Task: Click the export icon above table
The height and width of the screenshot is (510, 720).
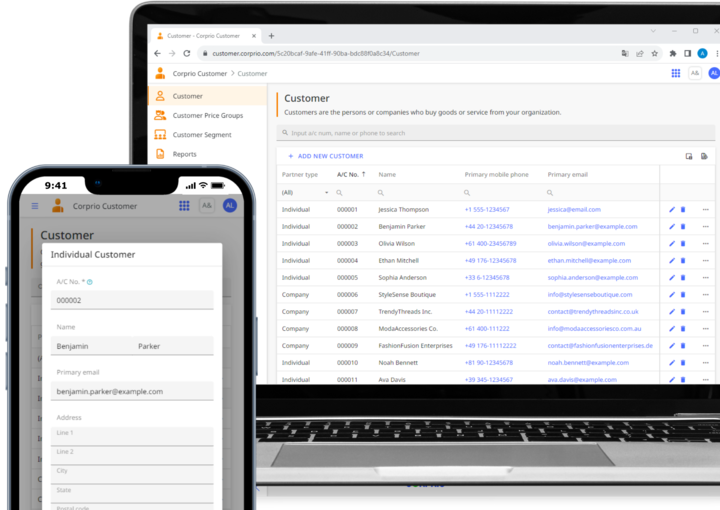Action: (704, 157)
